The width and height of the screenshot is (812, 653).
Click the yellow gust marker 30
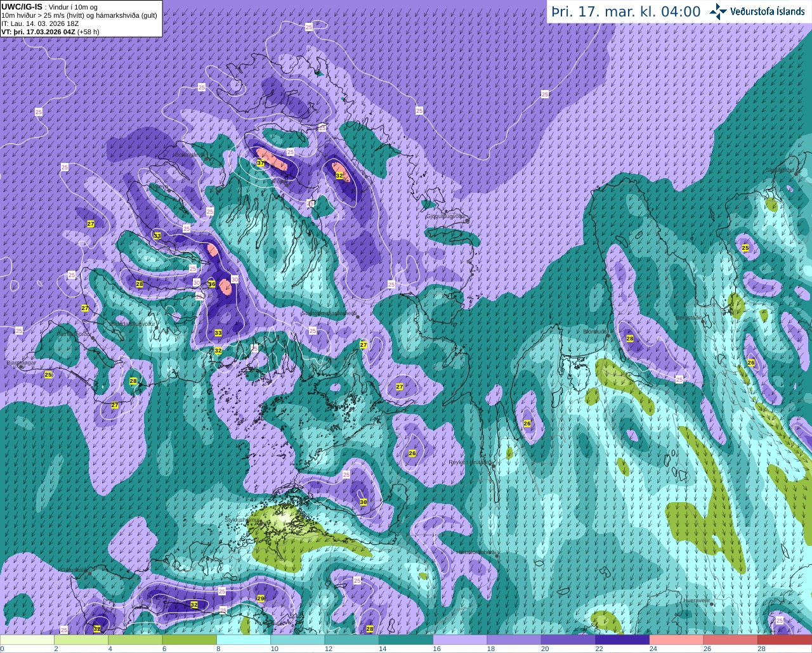tap(363, 502)
